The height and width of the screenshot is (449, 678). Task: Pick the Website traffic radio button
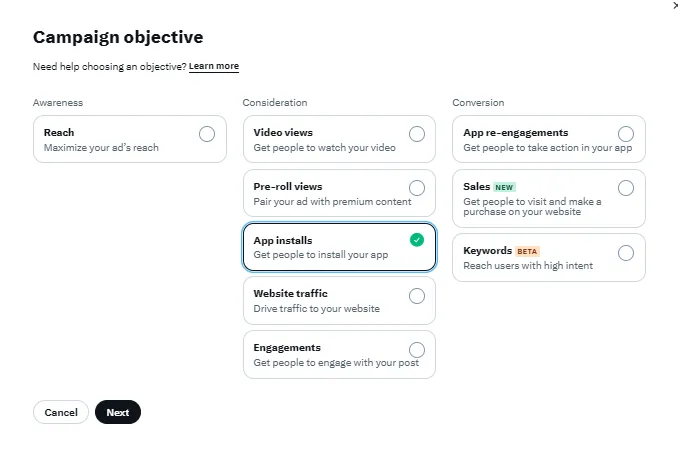[417, 296]
